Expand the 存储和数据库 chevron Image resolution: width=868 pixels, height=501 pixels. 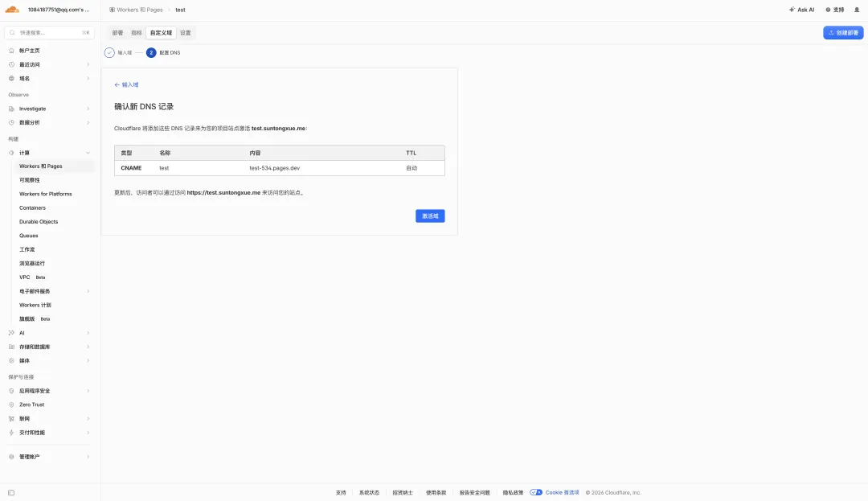click(88, 347)
